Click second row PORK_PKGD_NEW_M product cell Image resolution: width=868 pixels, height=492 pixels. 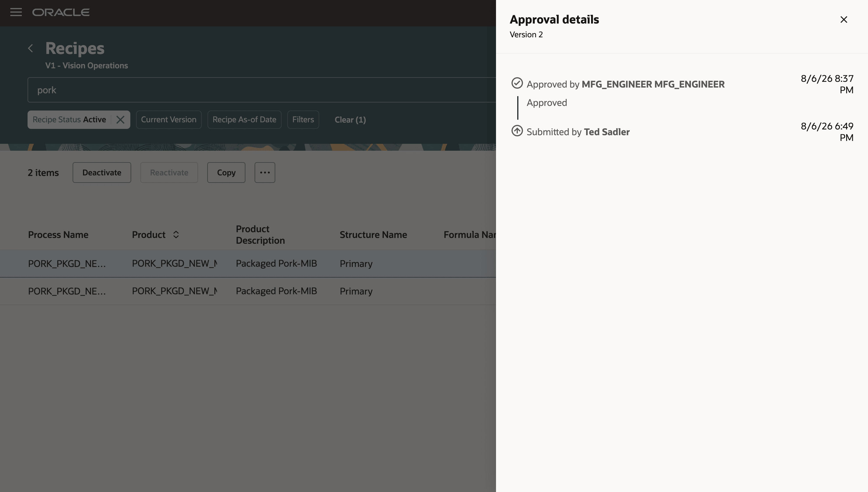click(x=175, y=291)
